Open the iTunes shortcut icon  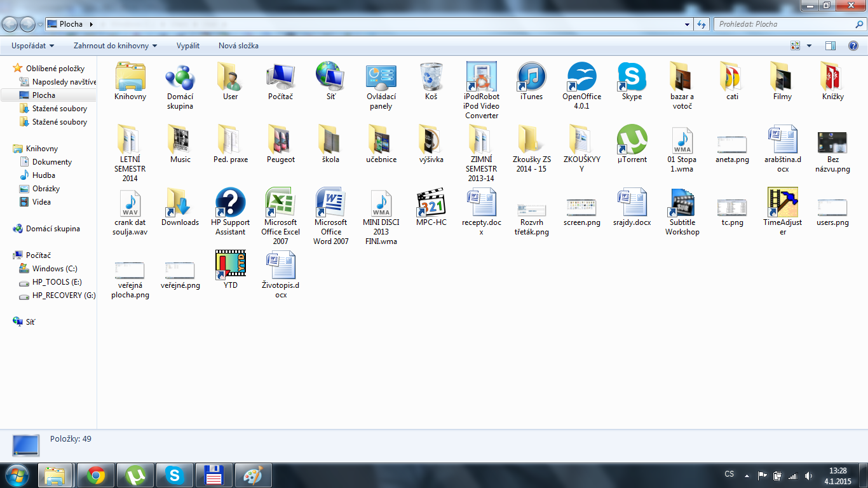click(532, 77)
